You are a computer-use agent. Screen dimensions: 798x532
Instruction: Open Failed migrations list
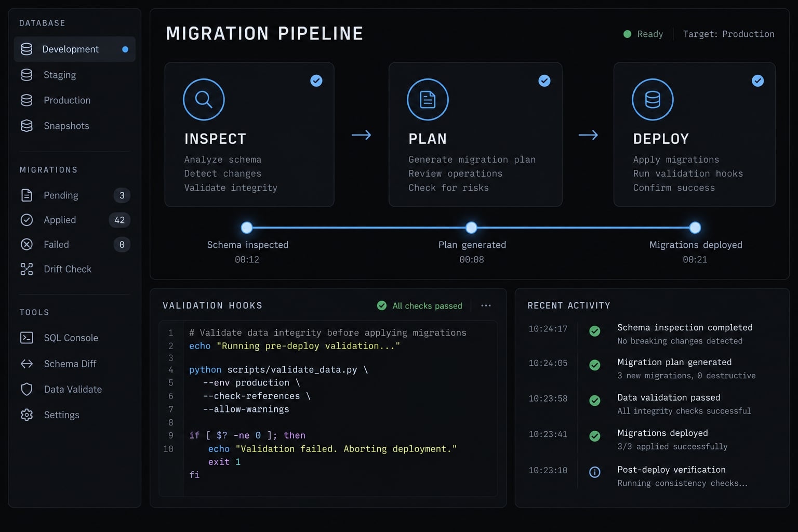[x=75, y=244]
